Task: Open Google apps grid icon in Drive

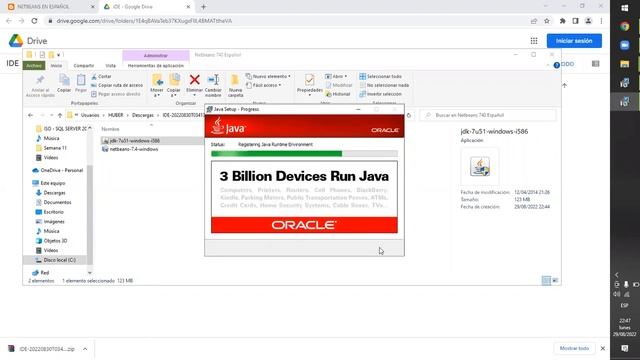Action: coord(534,41)
